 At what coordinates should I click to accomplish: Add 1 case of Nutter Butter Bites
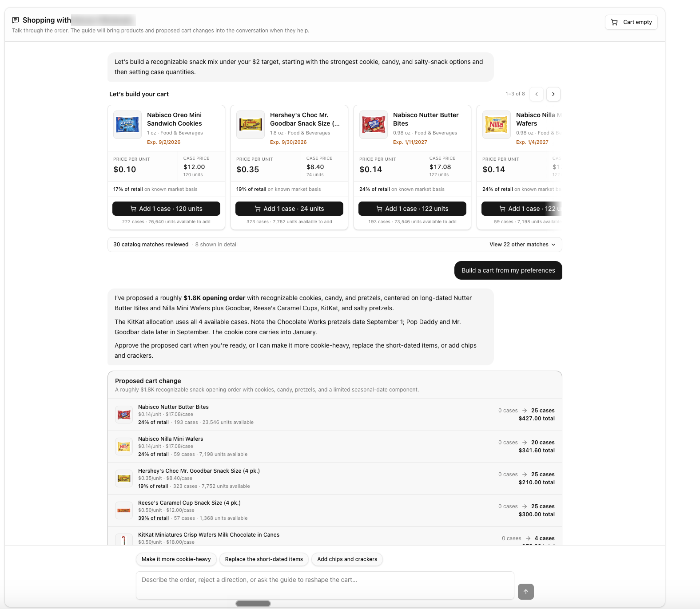[412, 209]
